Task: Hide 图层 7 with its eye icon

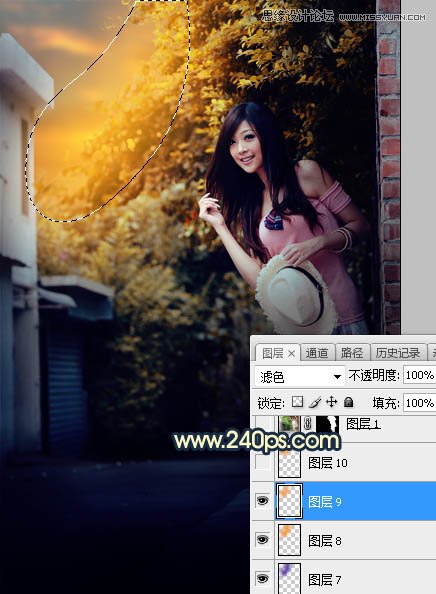Action: [x=263, y=578]
